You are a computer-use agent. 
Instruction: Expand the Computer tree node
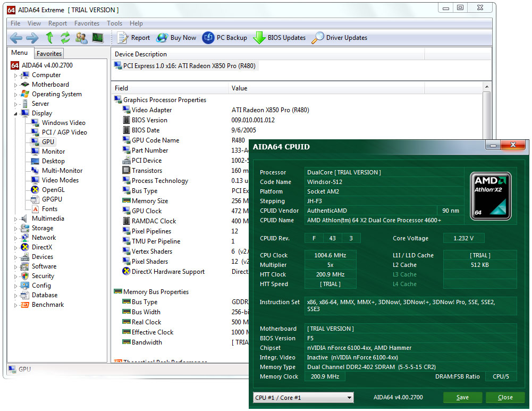coord(15,76)
